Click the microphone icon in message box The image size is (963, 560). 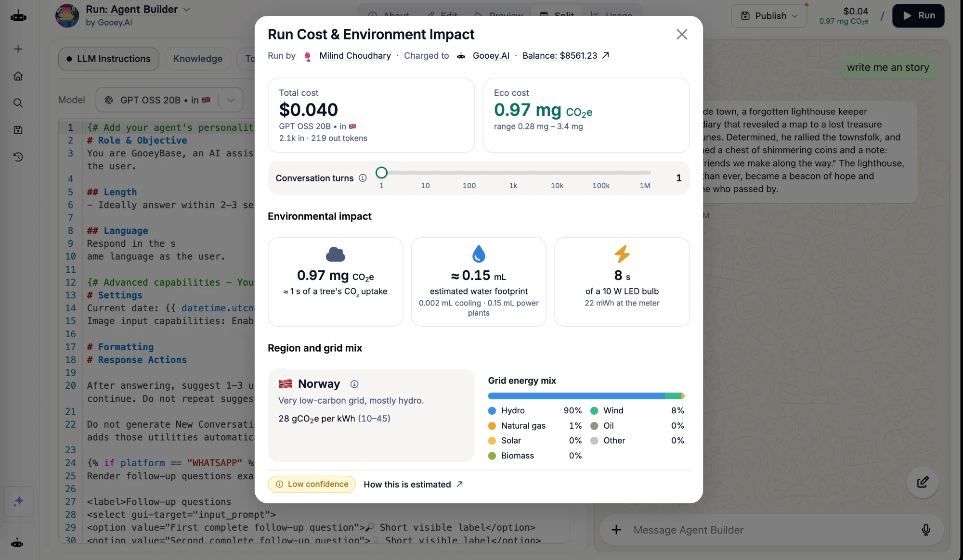coord(925,530)
